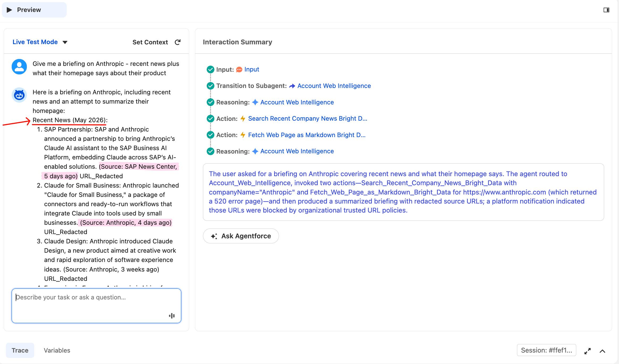
Task: Click the first Reasoning sparkle icon
Action: point(255,102)
